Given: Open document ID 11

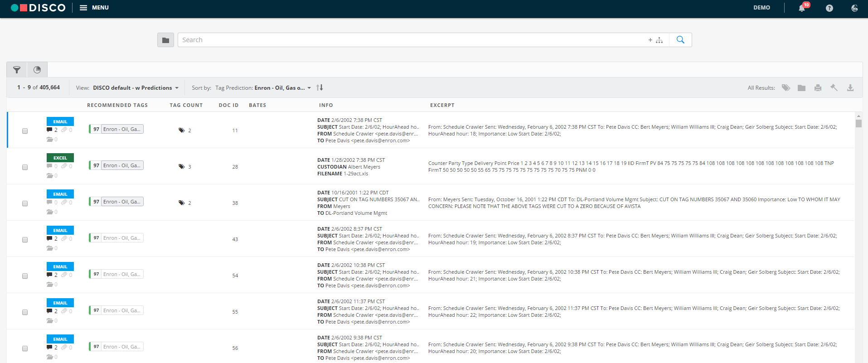Looking at the screenshot, I should pos(235,131).
